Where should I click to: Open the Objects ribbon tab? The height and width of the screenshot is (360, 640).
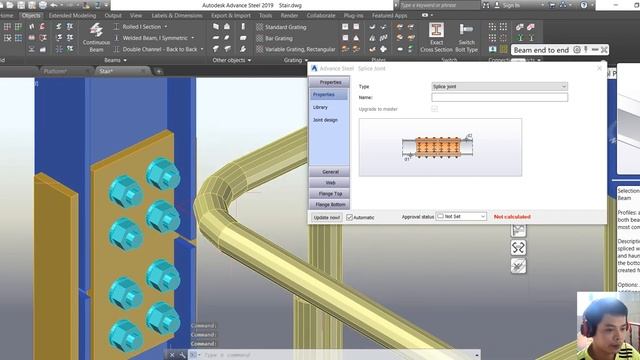coord(31,16)
